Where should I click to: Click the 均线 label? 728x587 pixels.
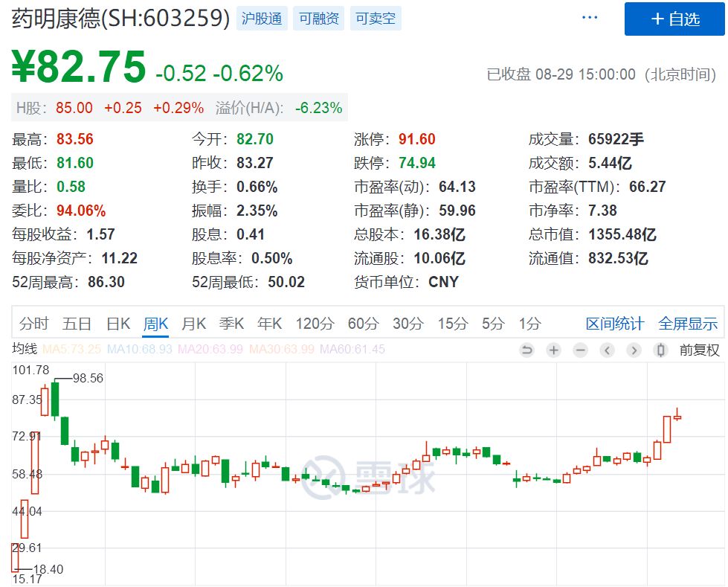(25, 348)
